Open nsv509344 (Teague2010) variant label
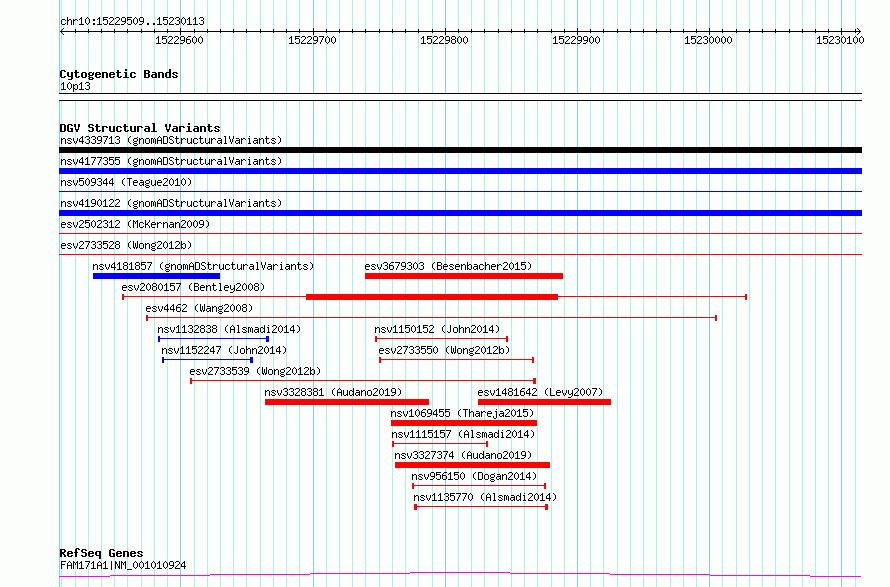 126,182
